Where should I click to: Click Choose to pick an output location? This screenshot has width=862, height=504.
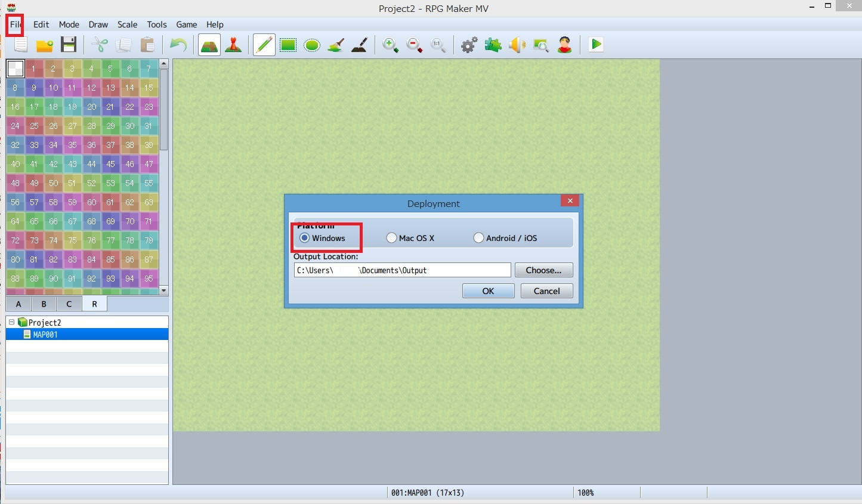[x=543, y=270]
